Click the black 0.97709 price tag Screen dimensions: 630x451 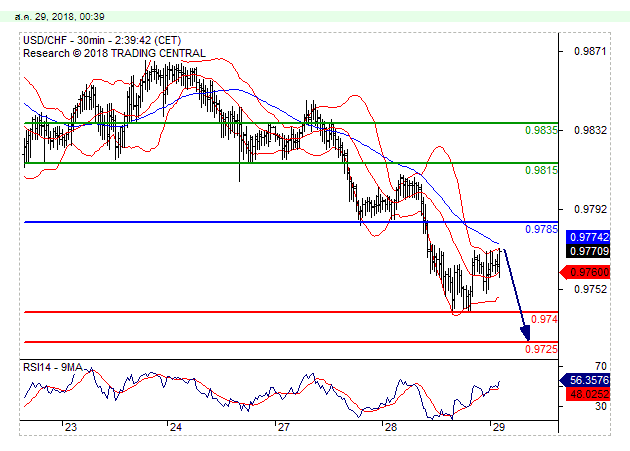588,251
